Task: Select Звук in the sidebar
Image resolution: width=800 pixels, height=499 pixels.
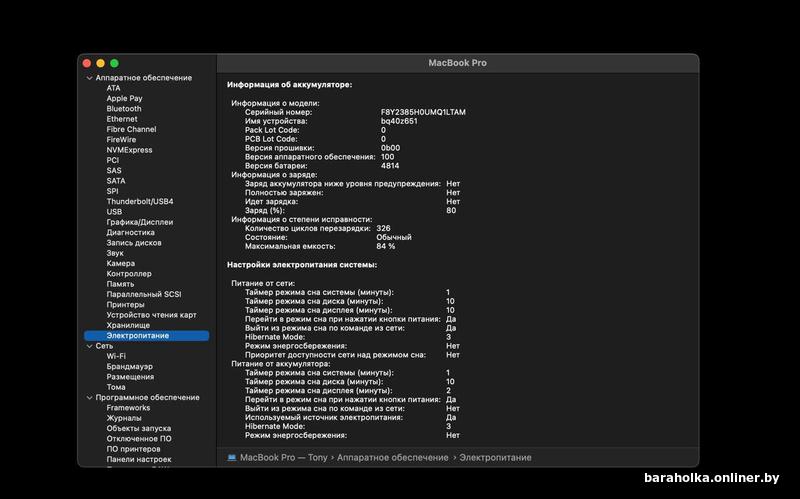Action: click(115, 253)
